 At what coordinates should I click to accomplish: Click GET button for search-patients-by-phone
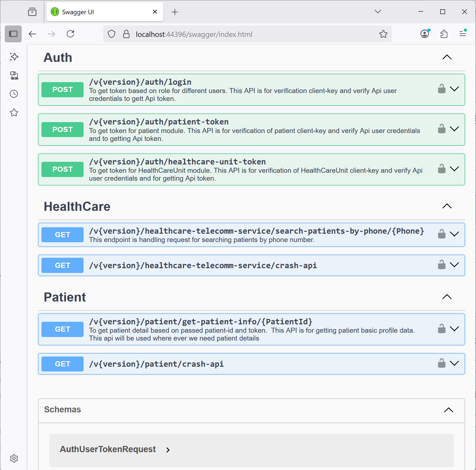click(x=62, y=235)
